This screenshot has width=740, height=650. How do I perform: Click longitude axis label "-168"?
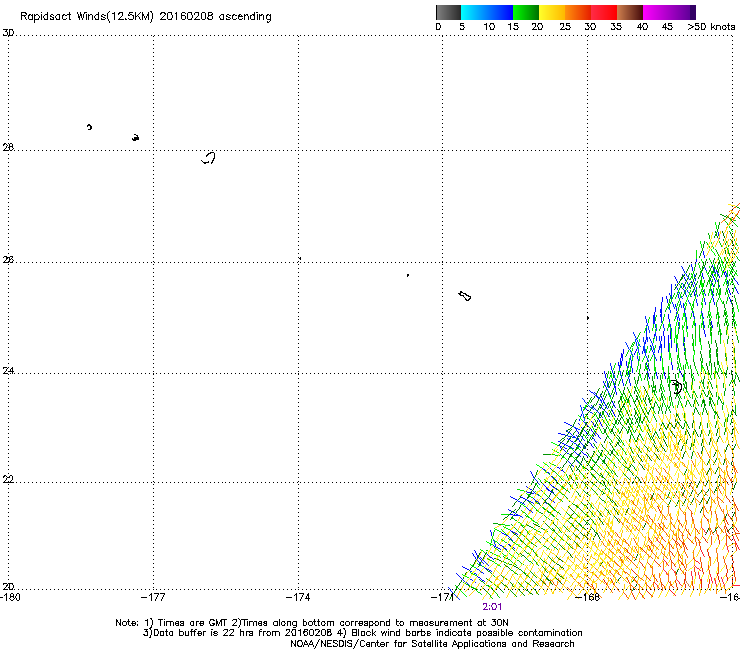coord(588,597)
